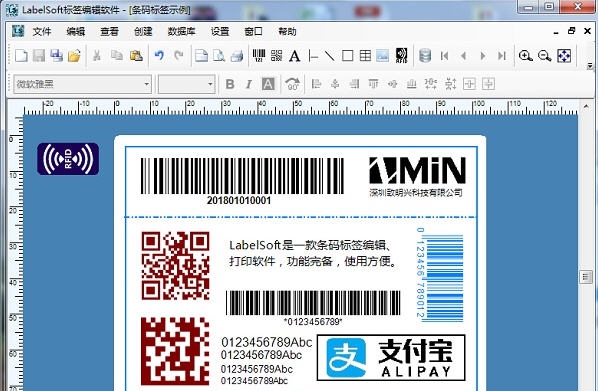Image resolution: width=598 pixels, height=391 pixels.
Task: Zoom in on the label canvas
Action: point(526,56)
